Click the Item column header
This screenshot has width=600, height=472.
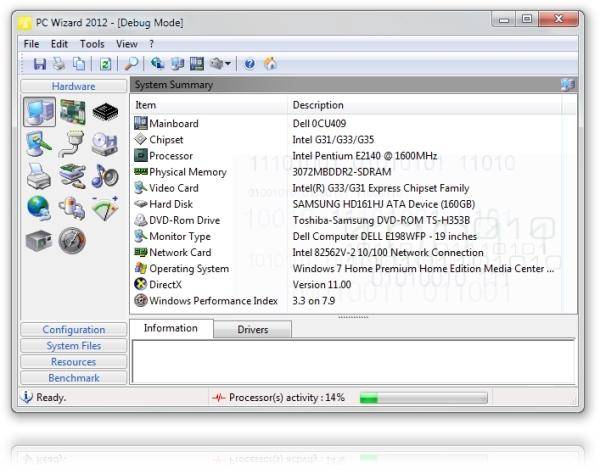tap(209, 105)
